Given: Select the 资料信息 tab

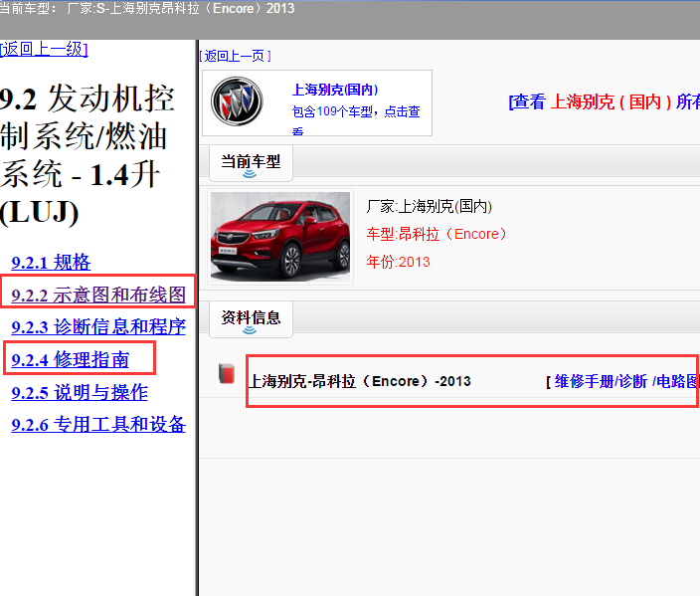Looking at the screenshot, I should click(x=251, y=319).
